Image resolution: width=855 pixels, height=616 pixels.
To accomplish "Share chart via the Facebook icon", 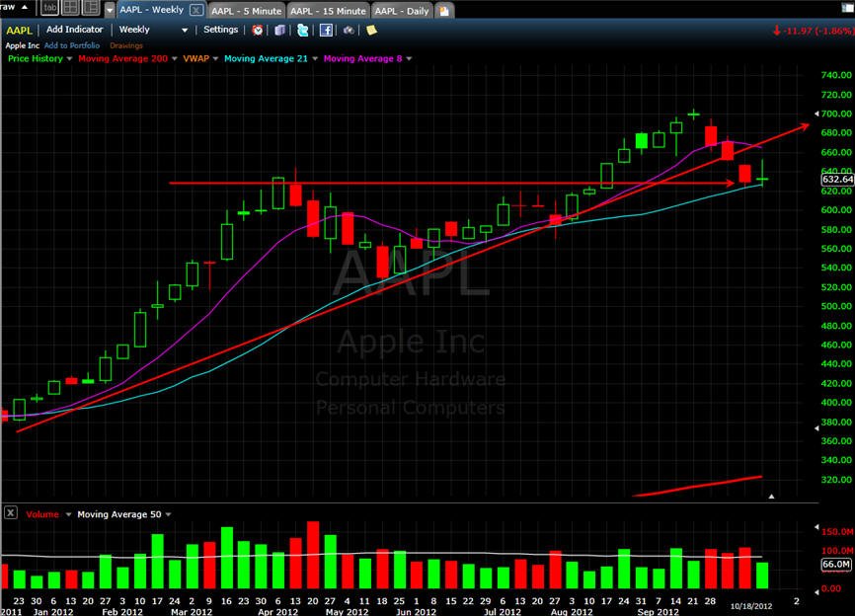I will pyautogui.click(x=326, y=30).
